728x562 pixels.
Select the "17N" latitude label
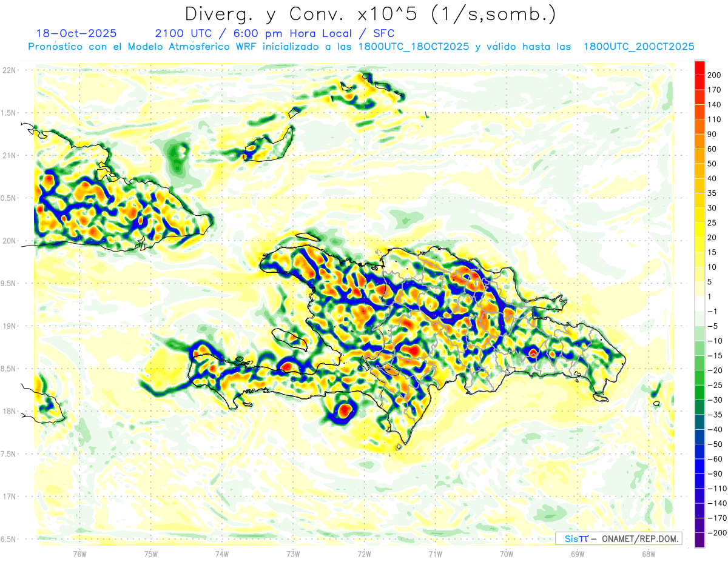pos(8,497)
